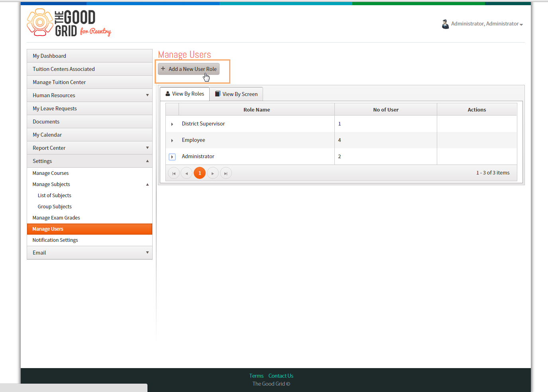Open the Terms link in footer
The height and width of the screenshot is (392, 548).
256,376
